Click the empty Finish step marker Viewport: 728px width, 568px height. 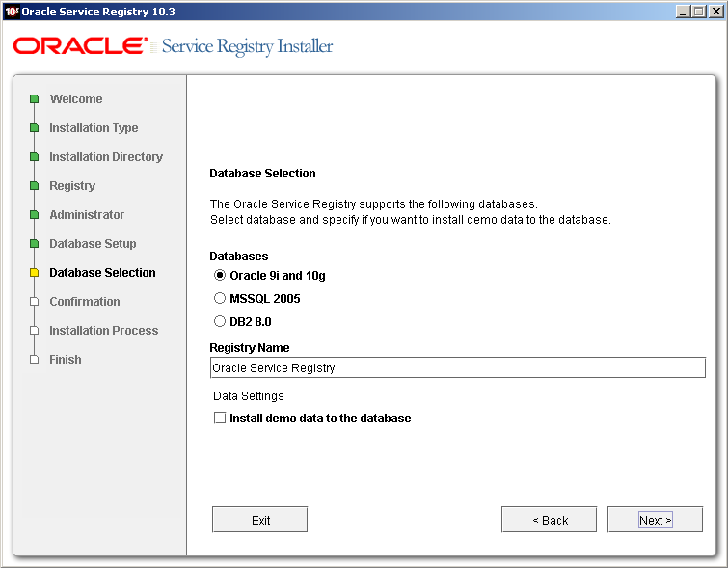(34, 360)
